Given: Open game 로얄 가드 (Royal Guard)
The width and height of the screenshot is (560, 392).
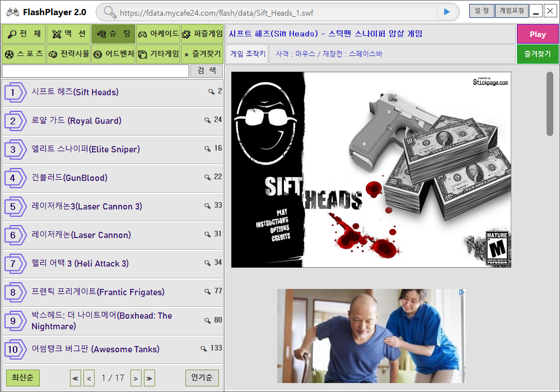Looking at the screenshot, I should tap(113, 121).
